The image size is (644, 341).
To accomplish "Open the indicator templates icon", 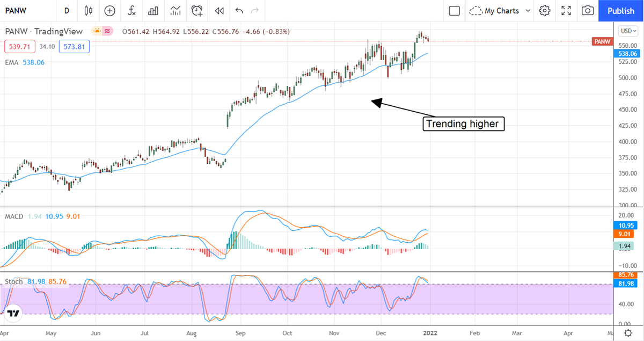I will (x=175, y=11).
